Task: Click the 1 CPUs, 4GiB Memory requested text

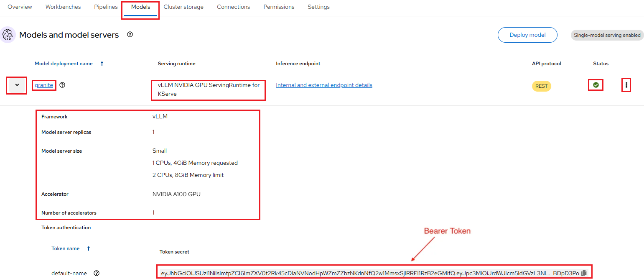Action: click(x=195, y=163)
